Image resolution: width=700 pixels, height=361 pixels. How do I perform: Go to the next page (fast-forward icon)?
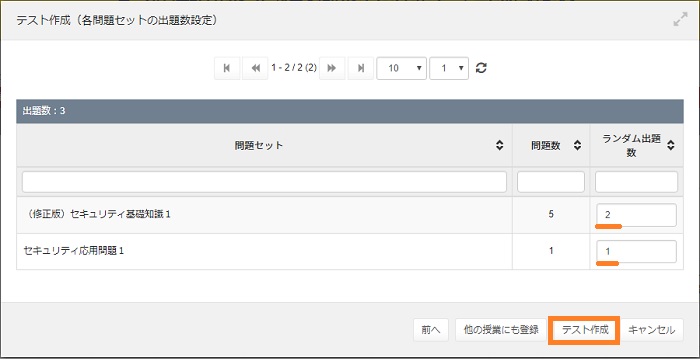pos(332,68)
